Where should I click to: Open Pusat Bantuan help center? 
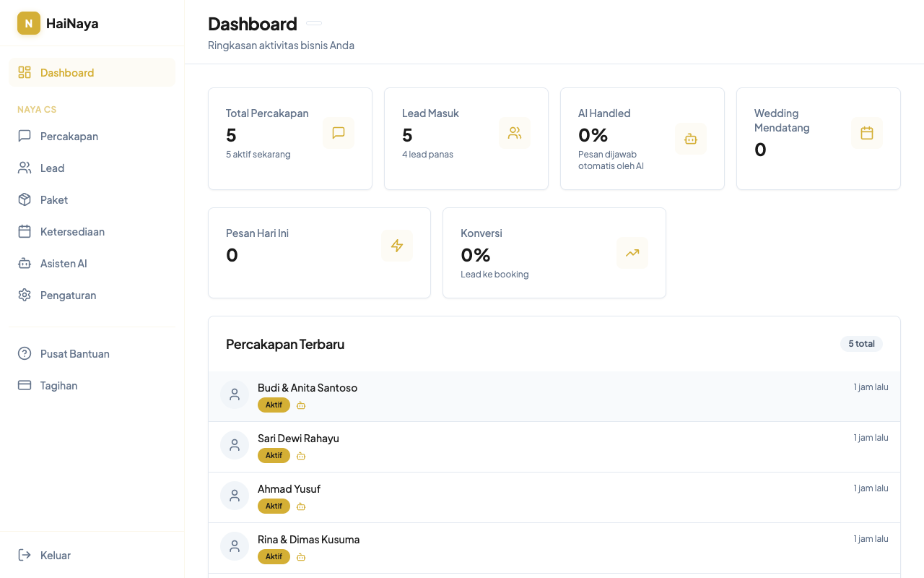tap(74, 353)
